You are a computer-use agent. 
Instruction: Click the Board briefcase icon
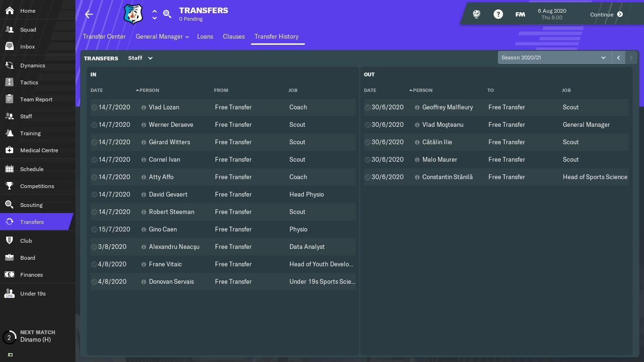(9, 257)
